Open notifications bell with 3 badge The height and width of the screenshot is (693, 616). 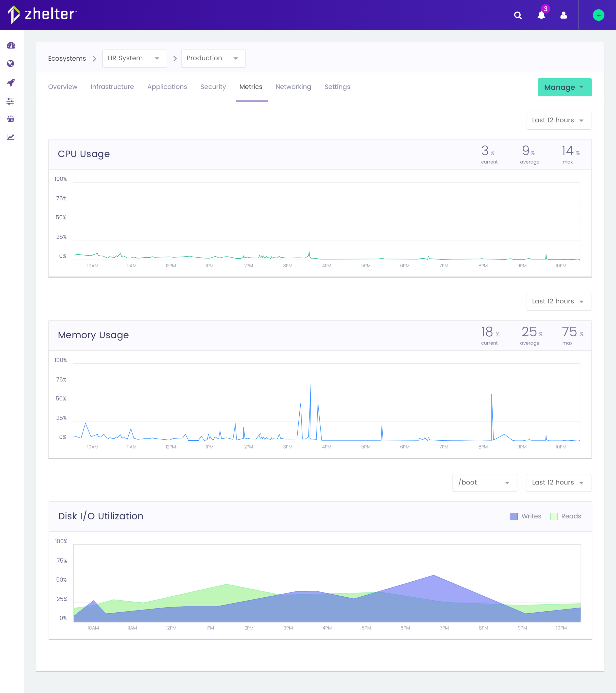tap(541, 15)
